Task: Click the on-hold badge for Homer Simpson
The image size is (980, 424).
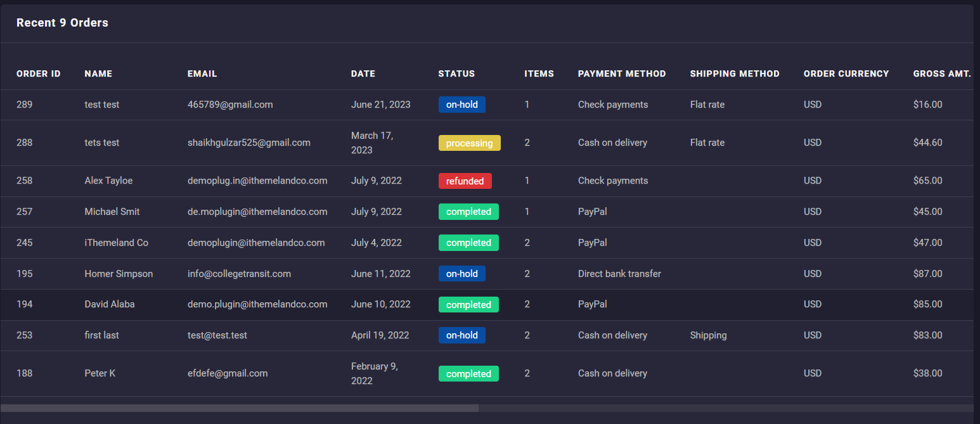Action: click(x=461, y=274)
